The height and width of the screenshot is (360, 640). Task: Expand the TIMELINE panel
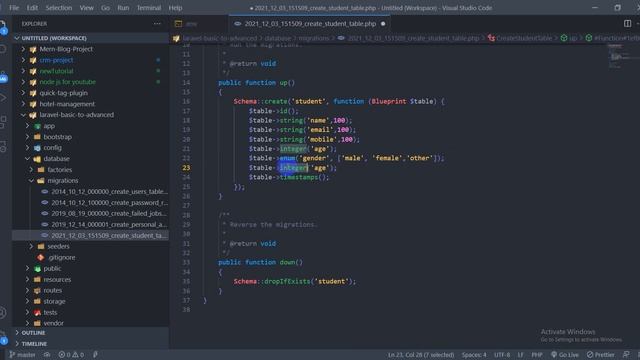(x=17, y=344)
